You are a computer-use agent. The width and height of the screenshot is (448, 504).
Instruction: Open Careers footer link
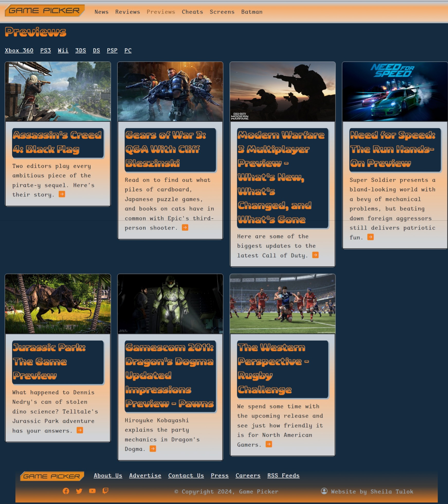[x=248, y=476]
